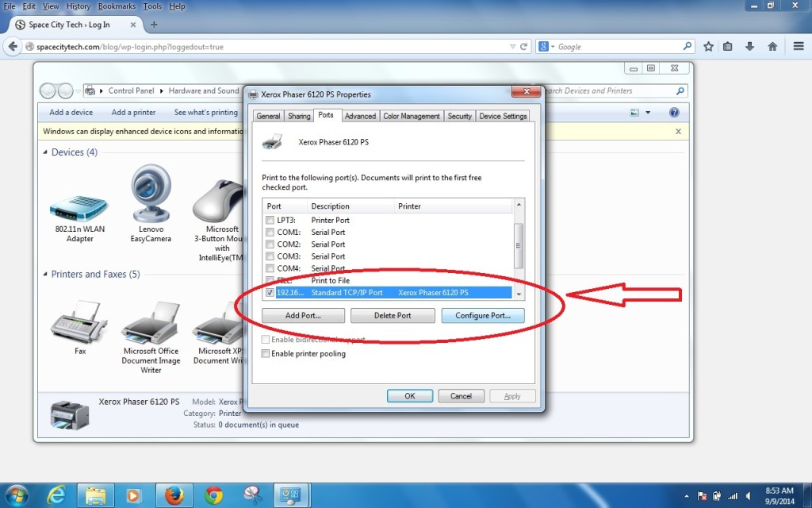Viewport: 812px width, 508px height.
Task: Click search magnifier in Google search box
Action: pos(688,46)
